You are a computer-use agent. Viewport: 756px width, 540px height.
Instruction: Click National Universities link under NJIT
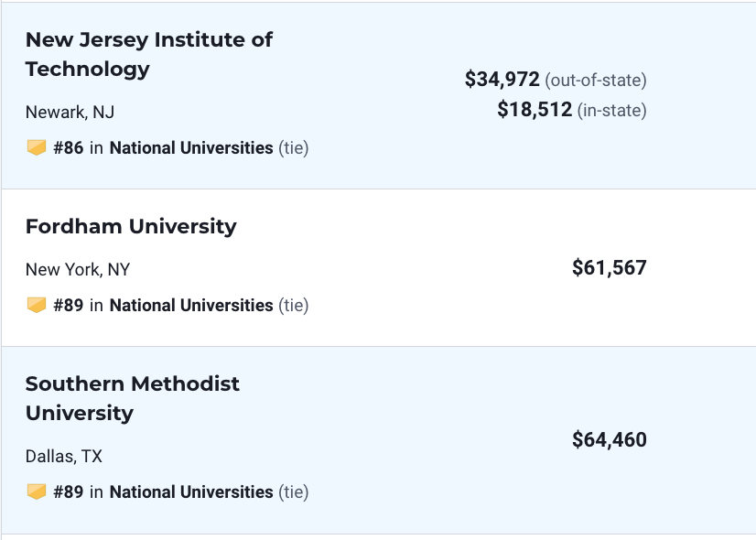click(x=191, y=147)
